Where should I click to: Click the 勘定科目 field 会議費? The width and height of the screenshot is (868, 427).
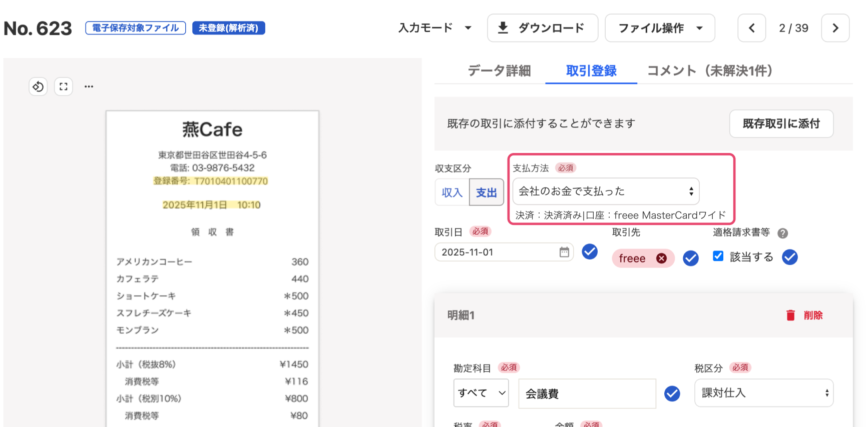point(587,393)
